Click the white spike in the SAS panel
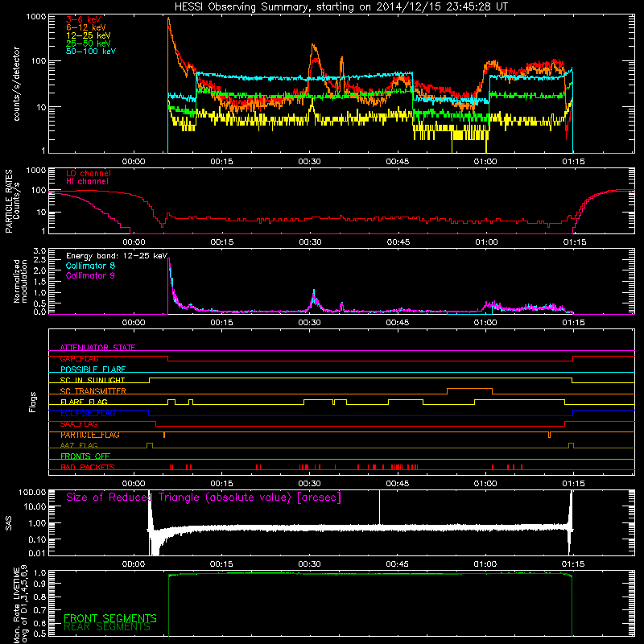Screen dimensions: 644x644 [379, 507]
